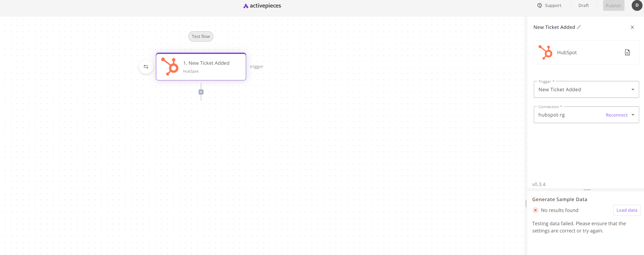Click the Load data button
This screenshot has height=255, width=644.
click(x=627, y=210)
